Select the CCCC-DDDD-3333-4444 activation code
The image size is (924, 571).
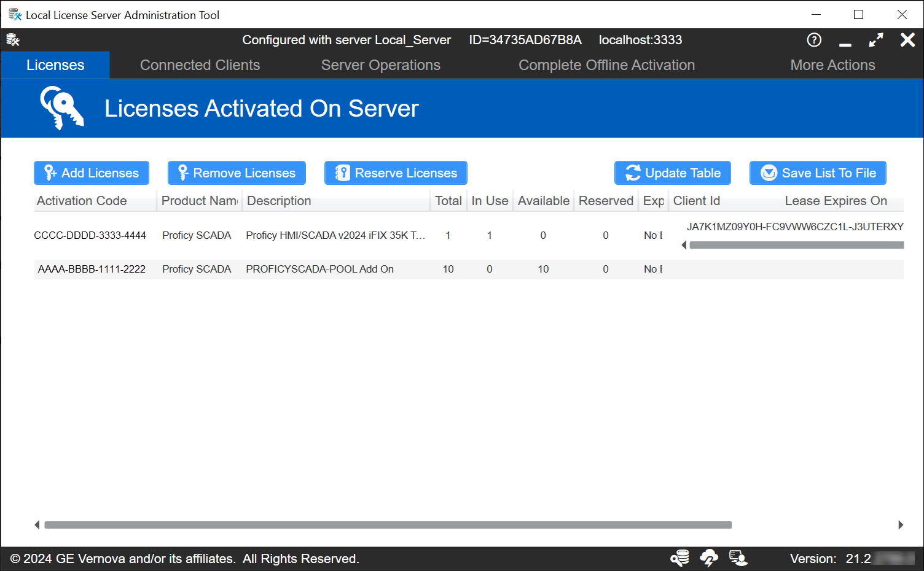90,236
